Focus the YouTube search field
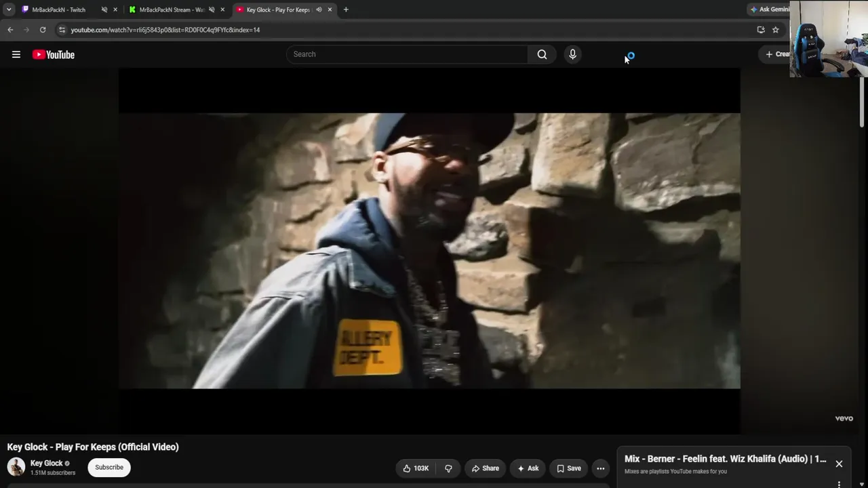The width and height of the screenshot is (868, 488). (407, 54)
